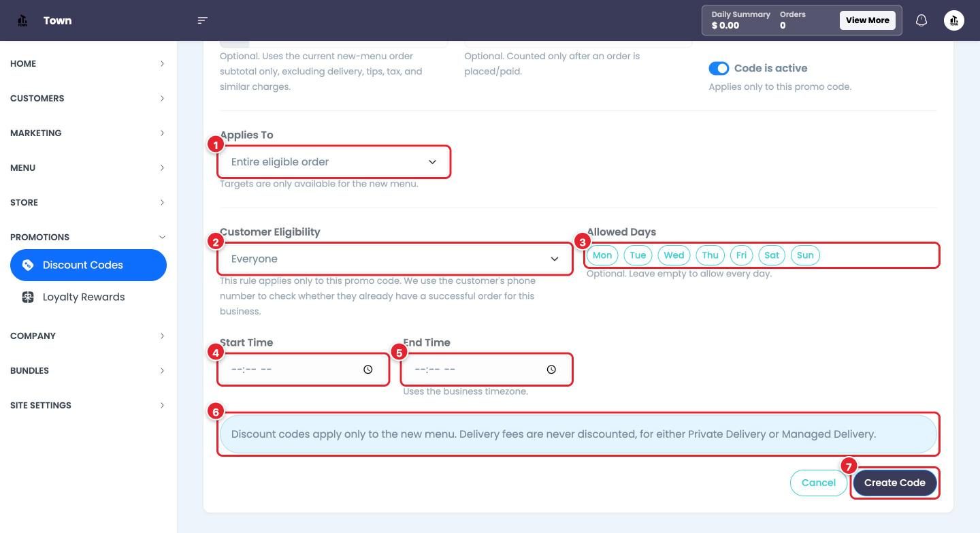The image size is (980, 533).
Task: Open notifications bell icon
Action: [x=921, y=20]
